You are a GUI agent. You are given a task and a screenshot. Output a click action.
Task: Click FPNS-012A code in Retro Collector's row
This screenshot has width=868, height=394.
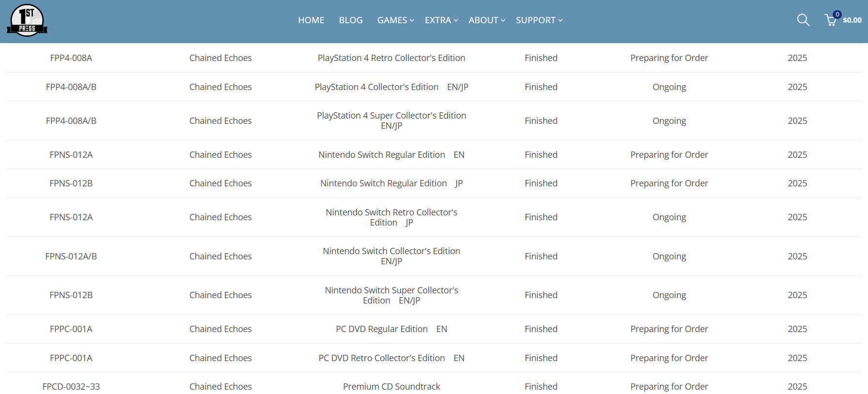tap(71, 217)
